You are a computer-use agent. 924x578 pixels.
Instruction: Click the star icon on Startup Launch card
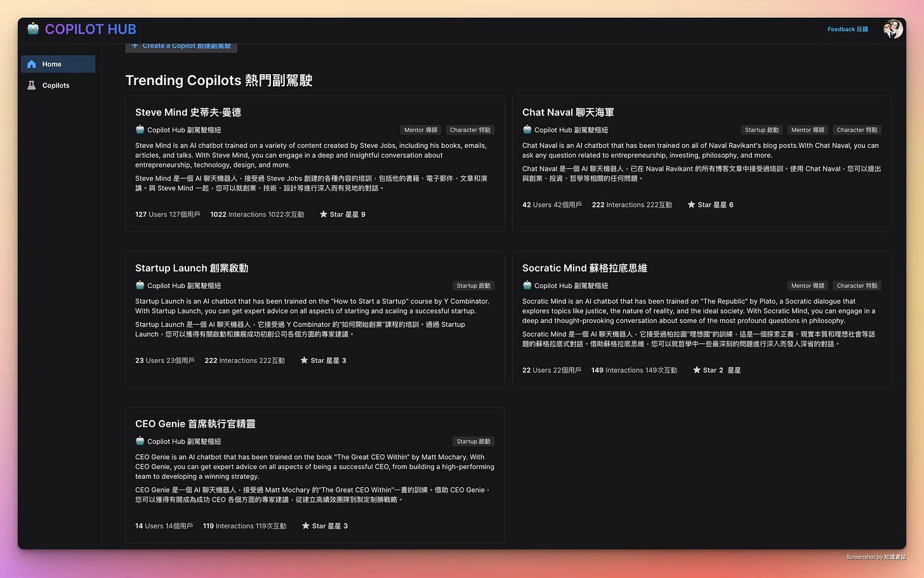[x=305, y=360]
